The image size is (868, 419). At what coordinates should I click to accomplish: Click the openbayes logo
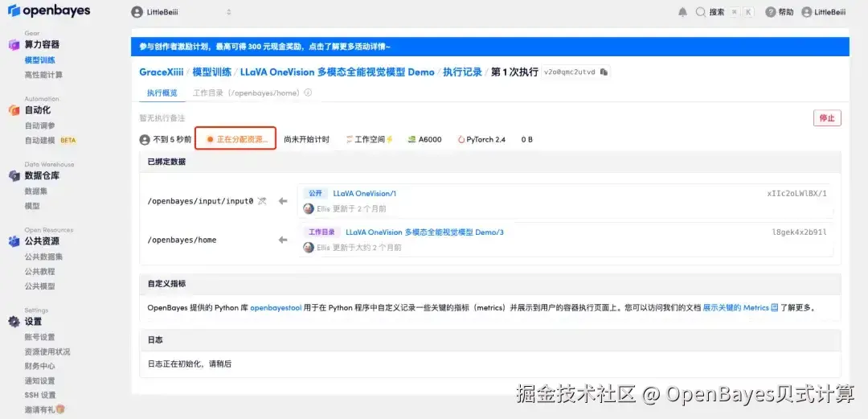click(x=49, y=10)
